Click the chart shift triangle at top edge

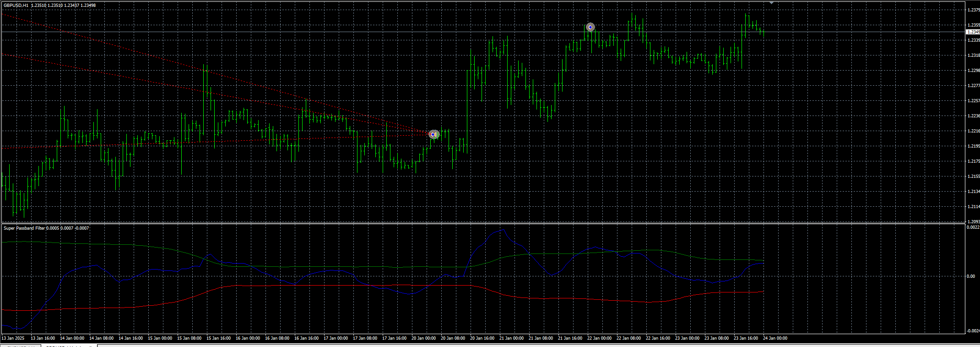point(771,3)
